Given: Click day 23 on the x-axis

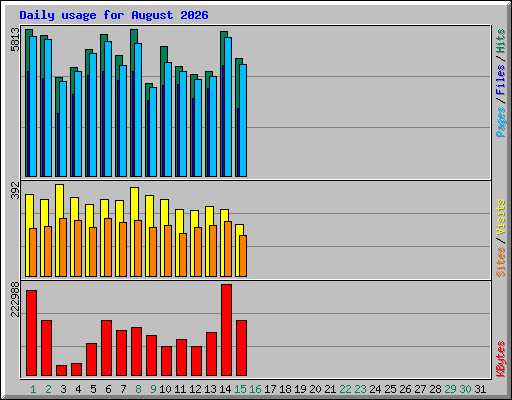Looking at the screenshot, I should pos(360,389).
